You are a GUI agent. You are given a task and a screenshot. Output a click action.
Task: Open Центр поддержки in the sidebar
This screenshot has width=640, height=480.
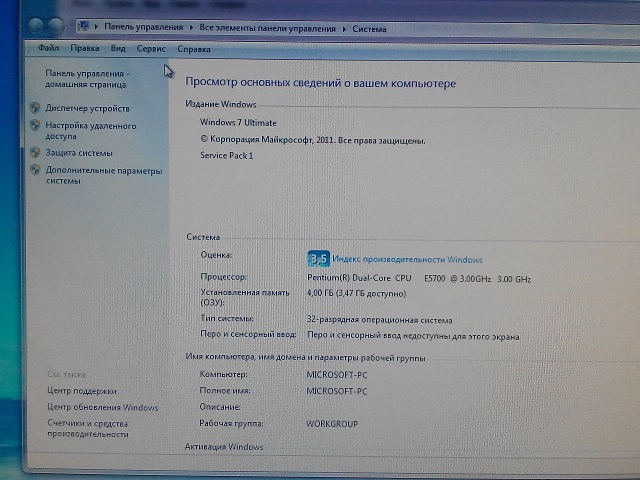81,391
